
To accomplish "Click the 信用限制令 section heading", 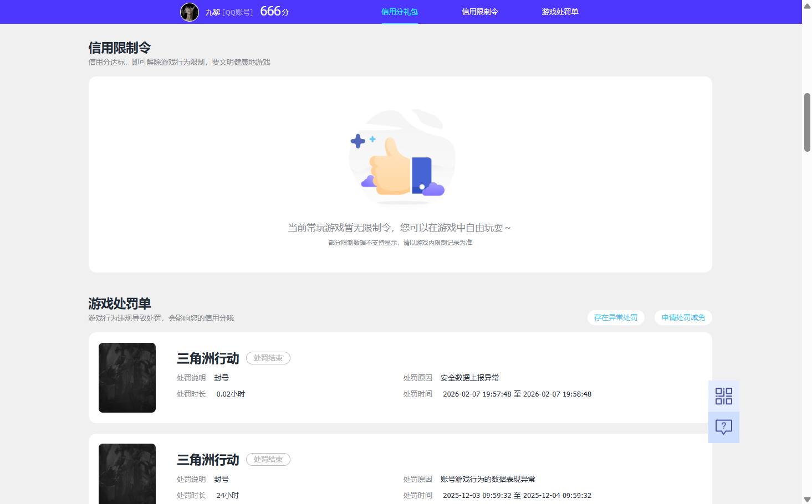I will [x=120, y=48].
